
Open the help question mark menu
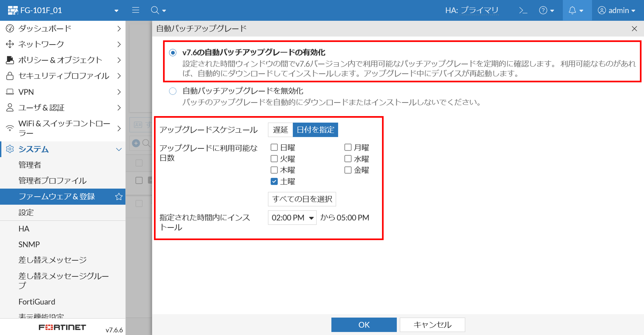click(543, 11)
